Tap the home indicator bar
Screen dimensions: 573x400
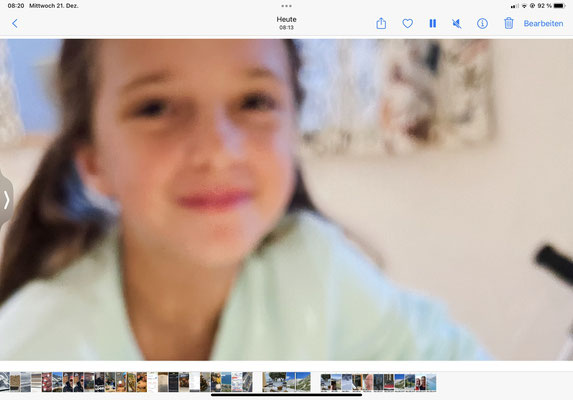pos(286,395)
